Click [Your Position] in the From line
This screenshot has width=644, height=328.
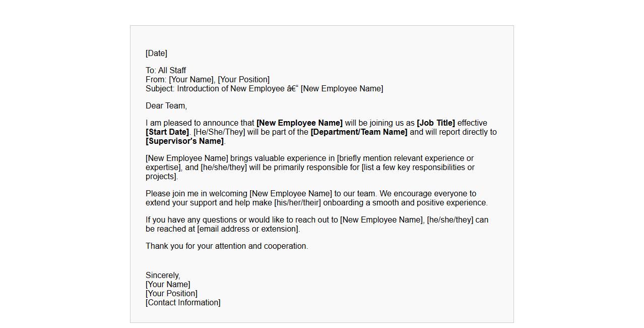click(243, 80)
